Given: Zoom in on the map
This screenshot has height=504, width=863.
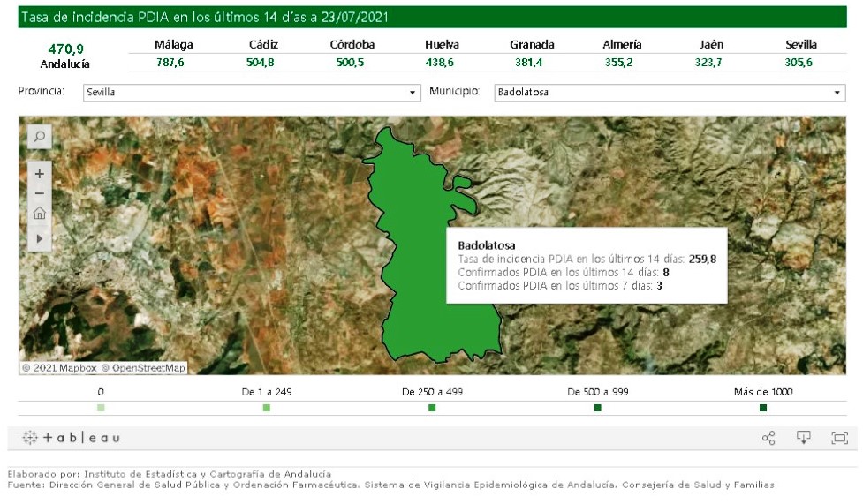Looking at the screenshot, I should (x=40, y=174).
